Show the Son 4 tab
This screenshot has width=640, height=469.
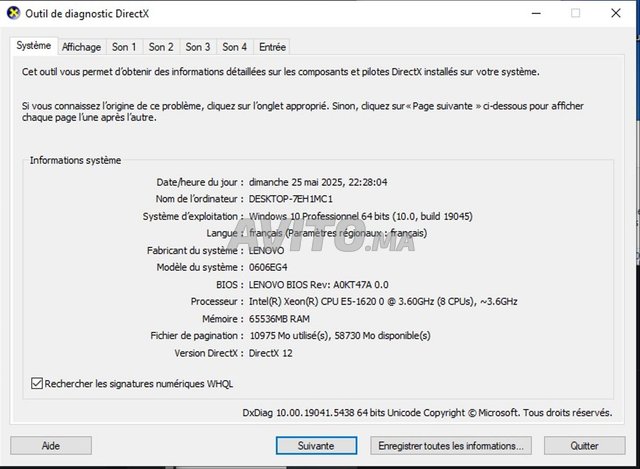[x=235, y=47]
